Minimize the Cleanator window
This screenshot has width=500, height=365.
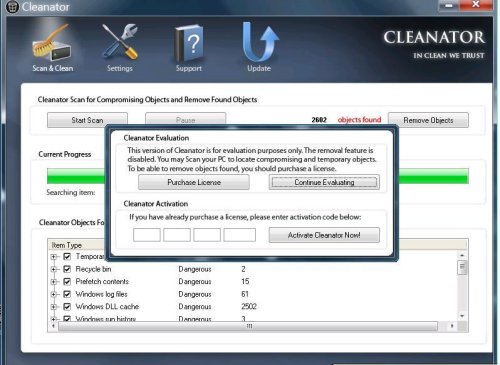tap(449, 5)
